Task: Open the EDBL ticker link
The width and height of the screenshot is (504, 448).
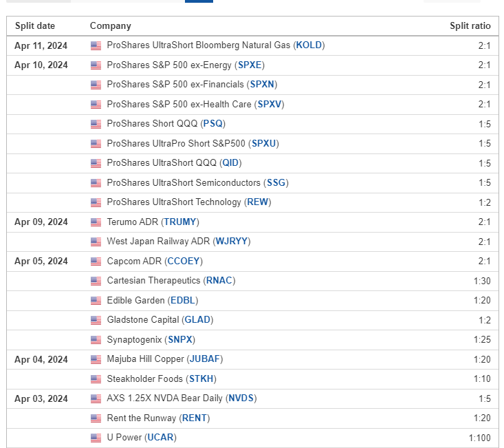Action: [x=183, y=300]
